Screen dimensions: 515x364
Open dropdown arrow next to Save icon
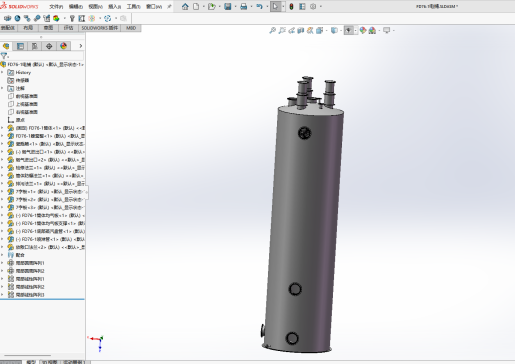[235, 6]
